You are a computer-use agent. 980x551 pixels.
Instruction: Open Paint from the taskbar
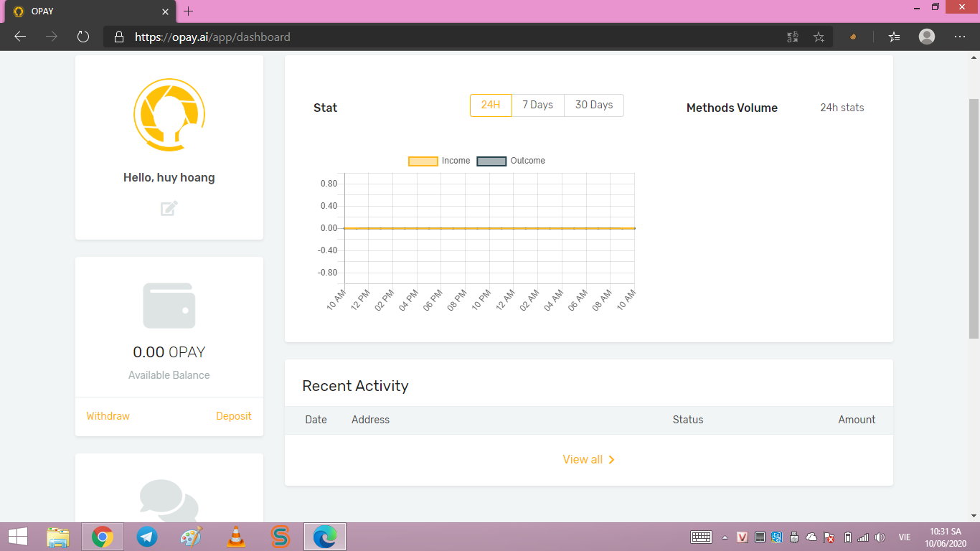[192, 537]
